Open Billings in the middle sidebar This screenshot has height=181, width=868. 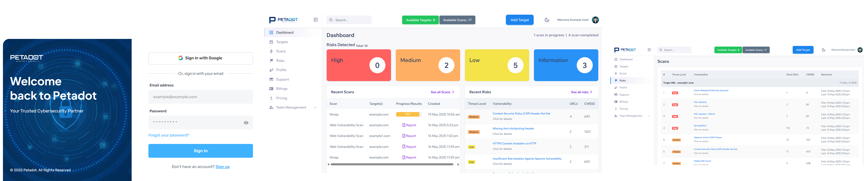(x=281, y=89)
